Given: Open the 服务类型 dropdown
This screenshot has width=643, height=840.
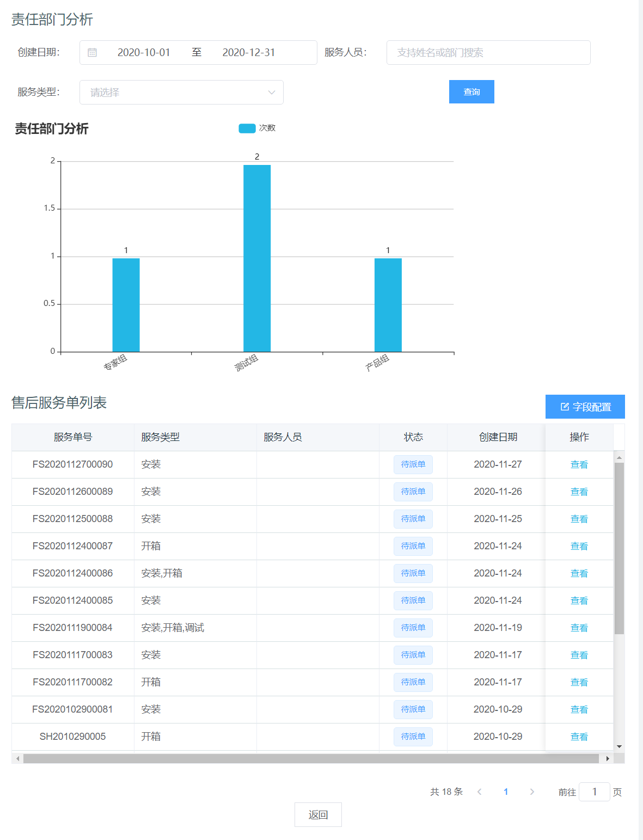Looking at the screenshot, I should point(175,93).
